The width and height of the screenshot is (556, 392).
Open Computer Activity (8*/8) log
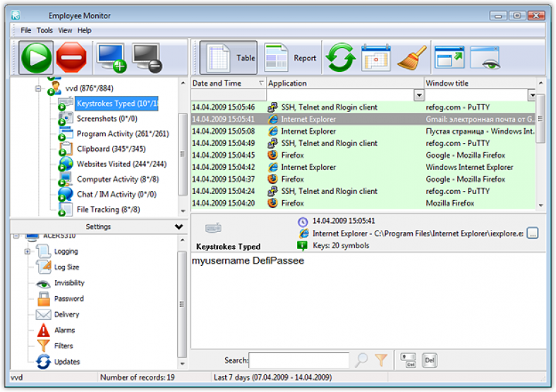coord(117,179)
